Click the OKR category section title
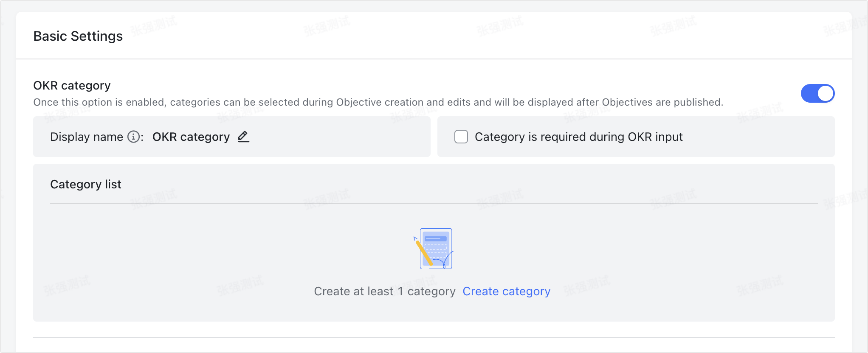The image size is (868, 353). tap(72, 86)
